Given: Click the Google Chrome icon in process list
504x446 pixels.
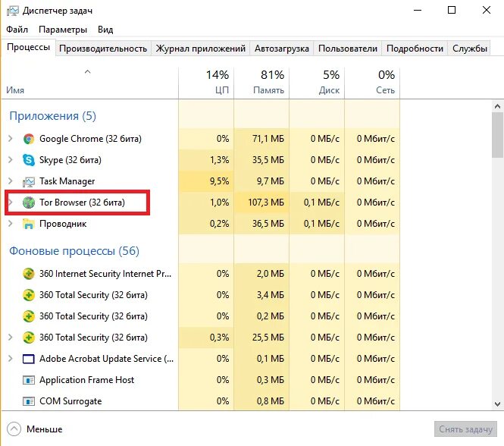Looking at the screenshot, I should [x=29, y=139].
